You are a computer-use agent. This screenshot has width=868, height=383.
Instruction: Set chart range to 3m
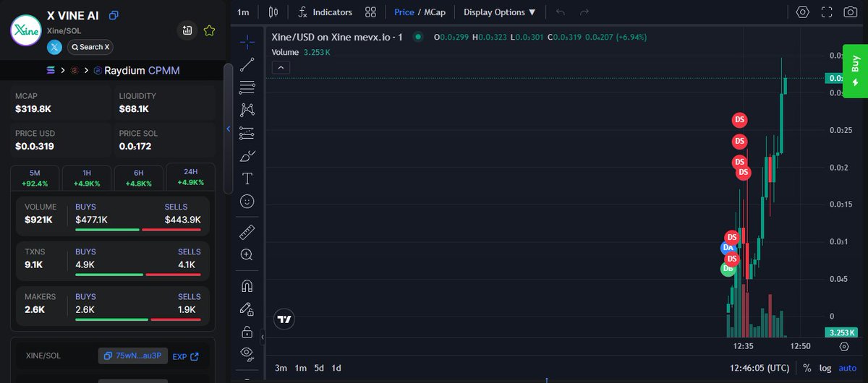pyautogui.click(x=281, y=368)
